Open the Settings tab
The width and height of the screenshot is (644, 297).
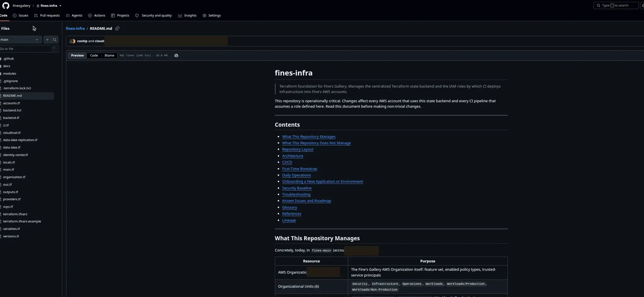point(212,15)
